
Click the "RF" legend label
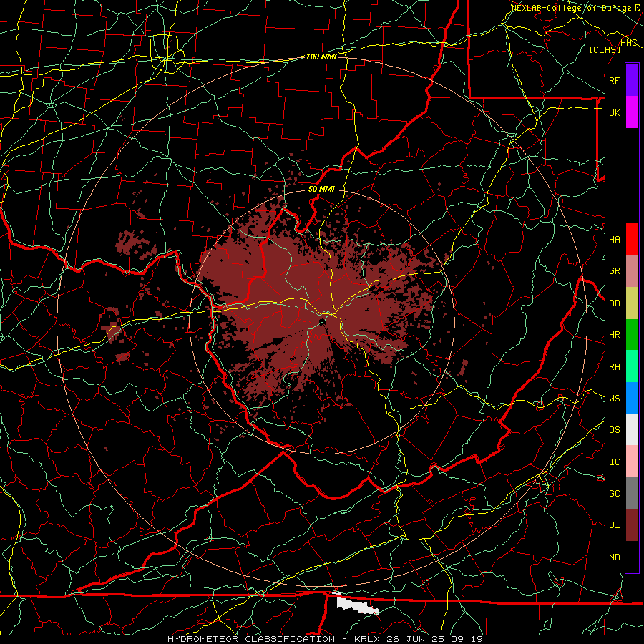614,80
